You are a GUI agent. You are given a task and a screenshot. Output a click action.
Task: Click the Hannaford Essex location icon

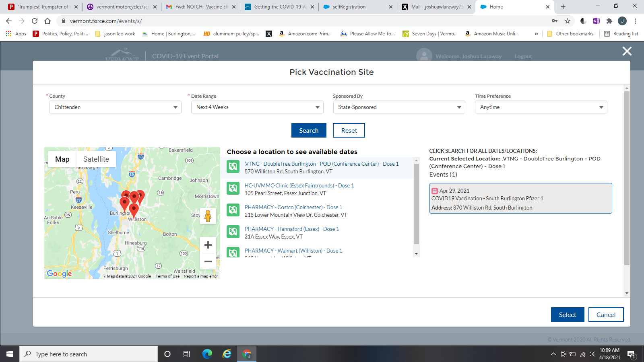pyautogui.click(x=233, y=232)
